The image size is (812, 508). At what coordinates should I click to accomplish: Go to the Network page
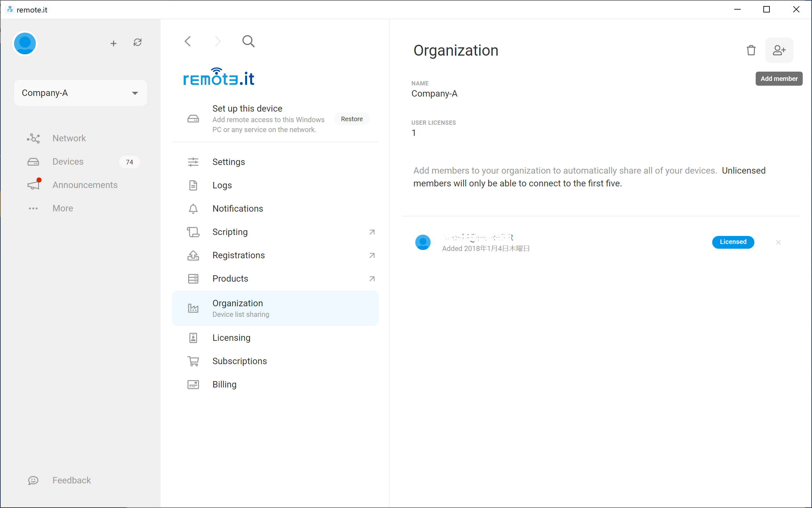click(x=69, y=138)
